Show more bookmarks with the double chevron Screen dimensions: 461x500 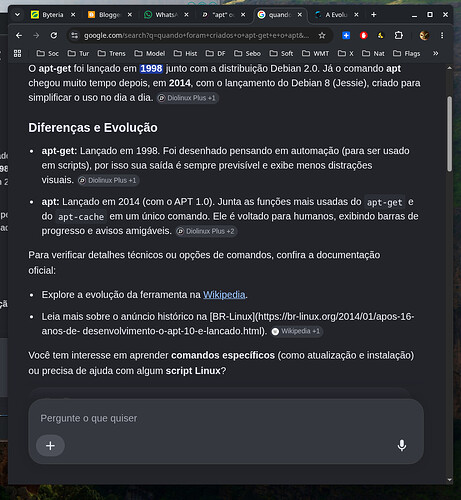coord(435,53)
